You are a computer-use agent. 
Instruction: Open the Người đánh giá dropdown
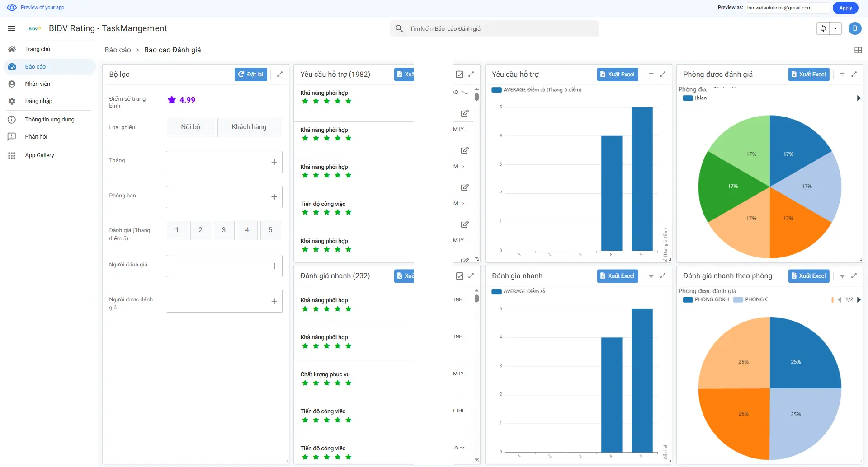(224, 266)
